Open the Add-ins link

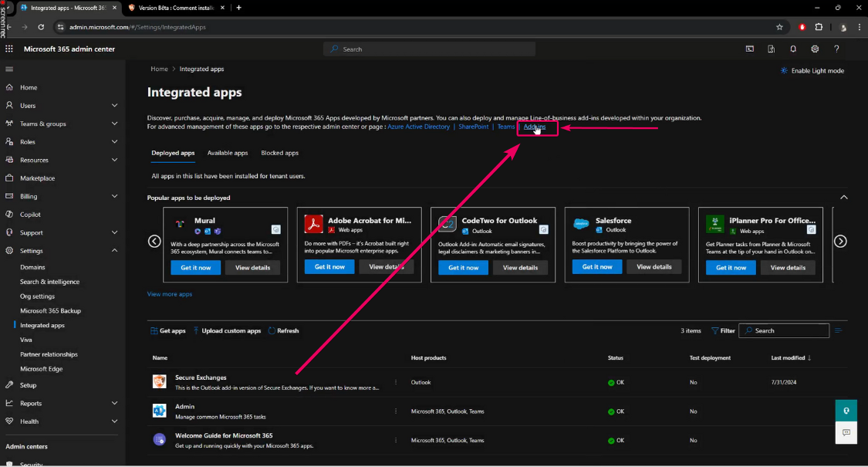[535, 127]
